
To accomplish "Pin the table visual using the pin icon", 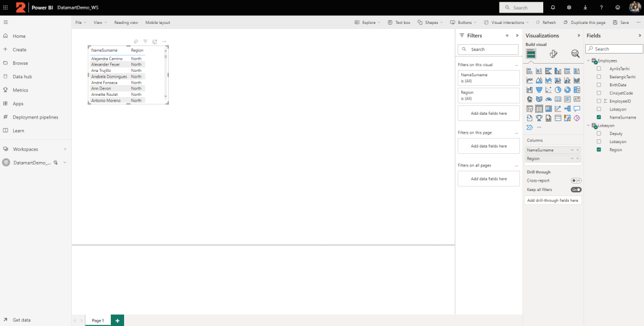I will [x=136, y=42].
